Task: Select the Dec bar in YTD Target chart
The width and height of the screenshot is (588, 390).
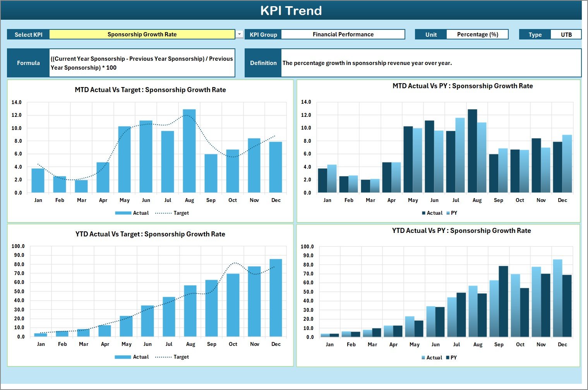Action: (x=276, y=298)
